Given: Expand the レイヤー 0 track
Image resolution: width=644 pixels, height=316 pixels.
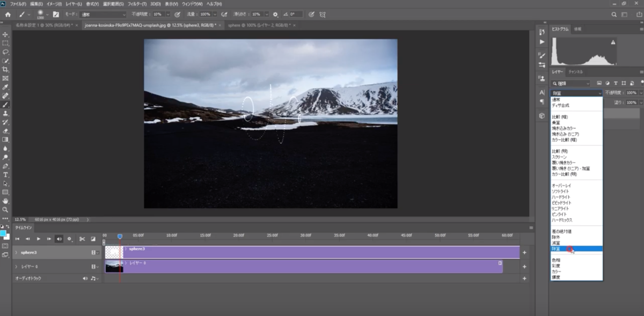Looking at the screenshot, I should [x=16, y=266].
